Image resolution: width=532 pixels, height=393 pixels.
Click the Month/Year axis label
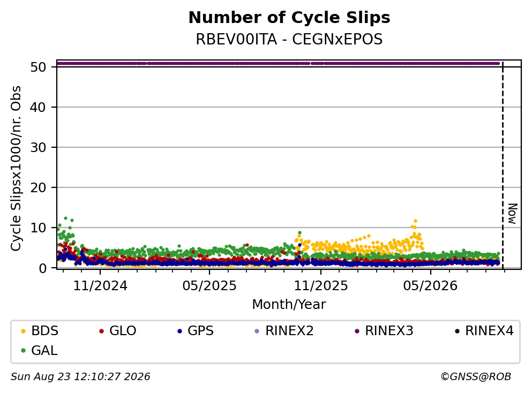(289, 305)
